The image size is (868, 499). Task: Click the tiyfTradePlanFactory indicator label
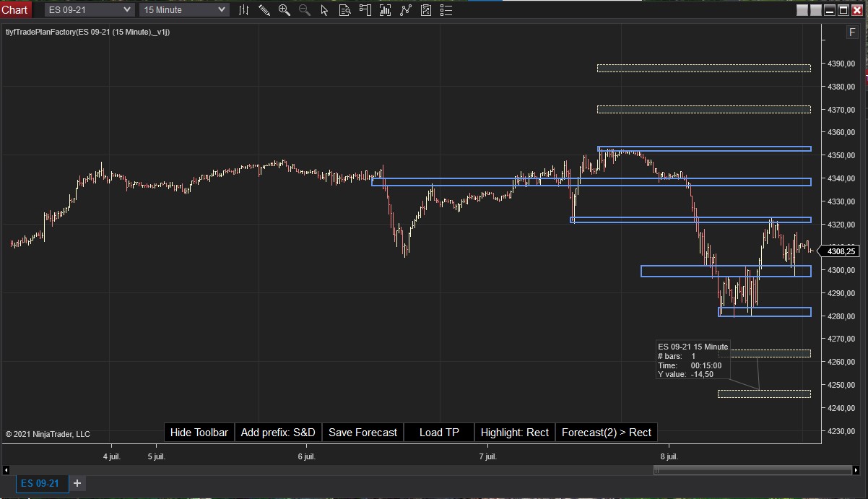click(x=87, y=32)
